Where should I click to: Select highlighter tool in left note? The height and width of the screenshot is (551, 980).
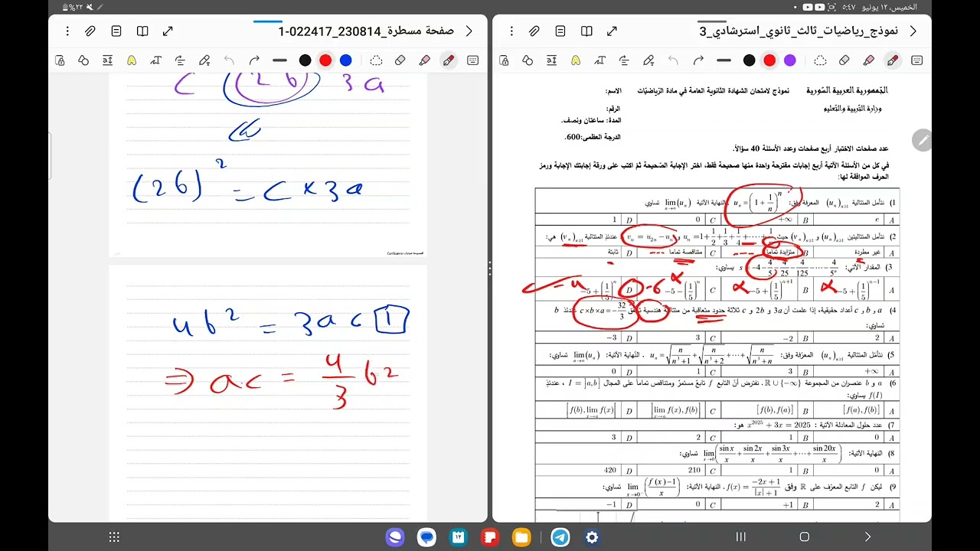tap(424, 60)
